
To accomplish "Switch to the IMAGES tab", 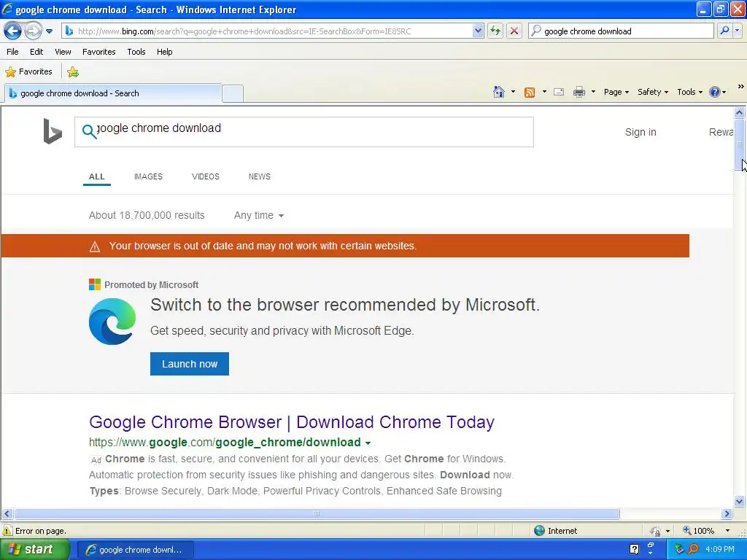I will coord(148,176).
